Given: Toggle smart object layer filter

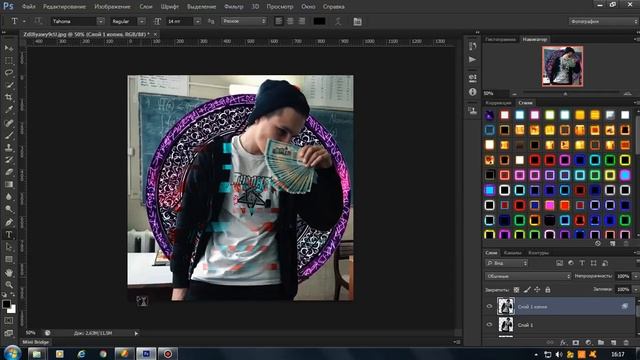Looking at the screenshot, I should tap(605, 263).
